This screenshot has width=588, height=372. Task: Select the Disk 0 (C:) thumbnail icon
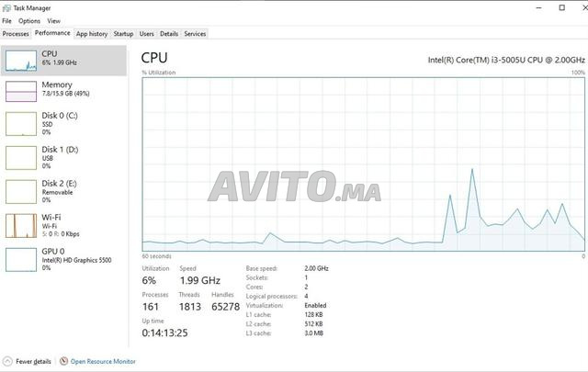pyautogui.click(x=20, y=124)
